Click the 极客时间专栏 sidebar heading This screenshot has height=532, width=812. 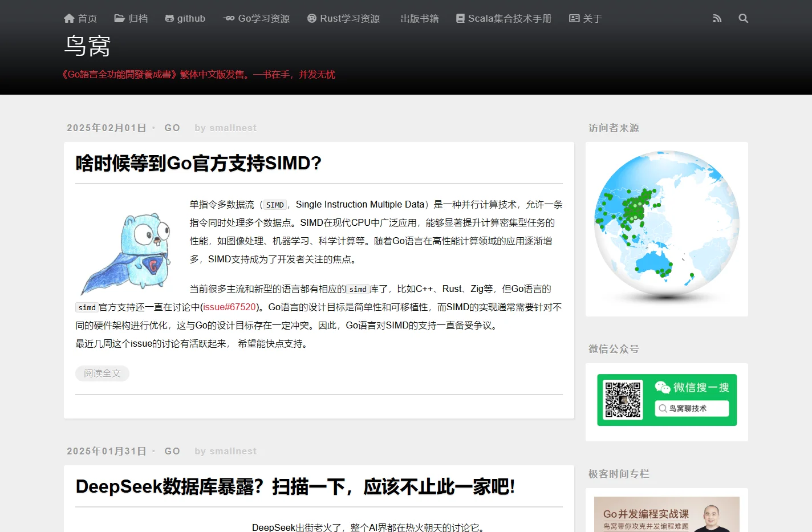(619, 474)
